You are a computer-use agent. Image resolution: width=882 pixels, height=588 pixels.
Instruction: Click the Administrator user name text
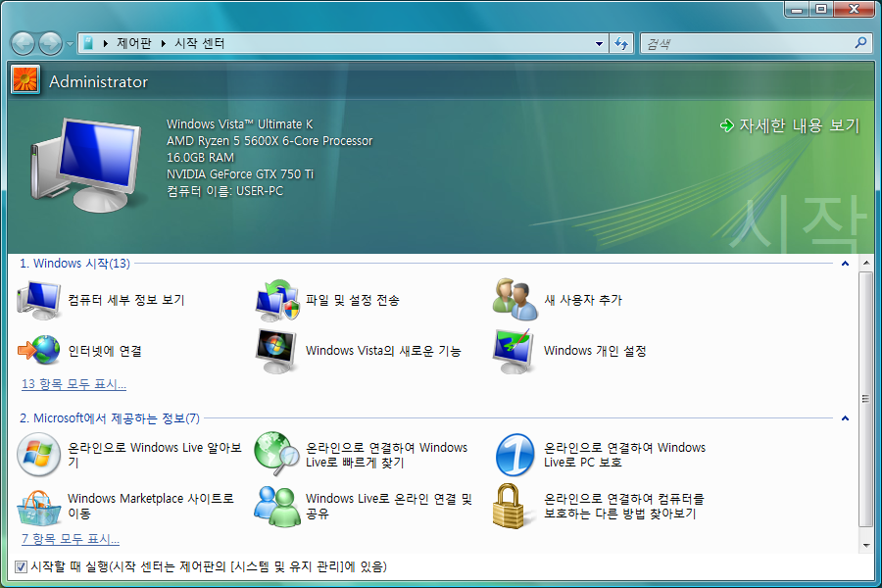[98, 81]
